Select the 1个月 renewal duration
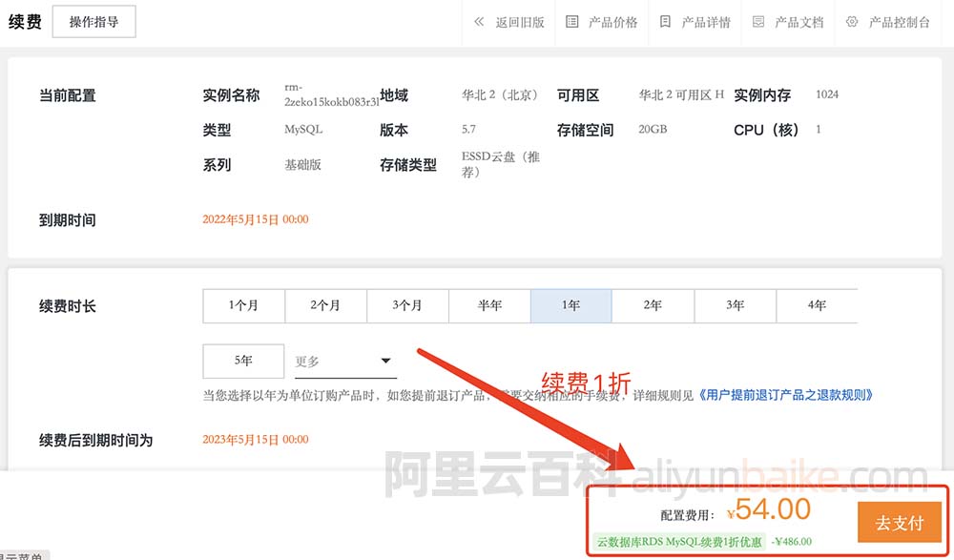This screenshot has width=954, height=560. click(243, 306)
